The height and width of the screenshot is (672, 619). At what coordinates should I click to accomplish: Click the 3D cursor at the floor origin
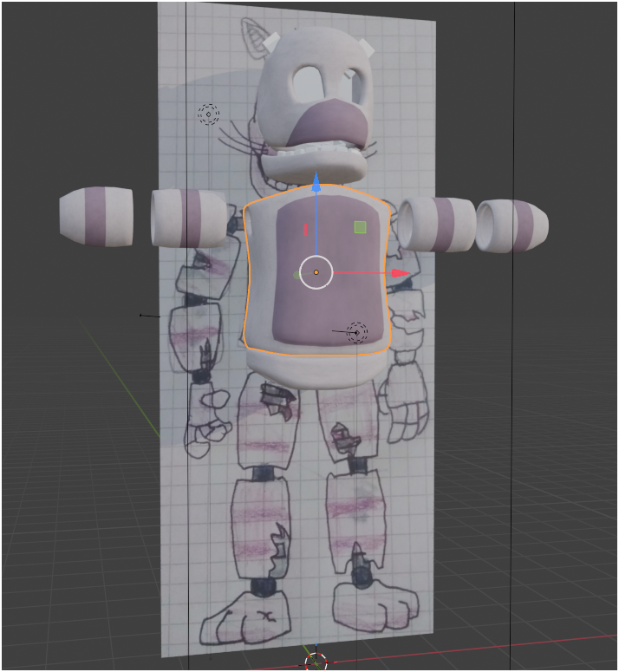pos(316,662)
